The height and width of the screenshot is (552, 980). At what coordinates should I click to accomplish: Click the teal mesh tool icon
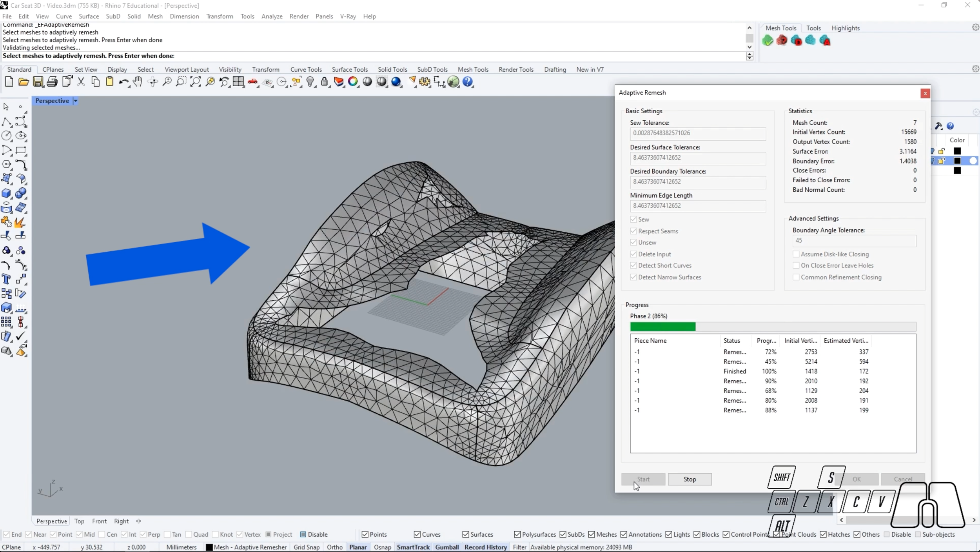pos(810,40)
